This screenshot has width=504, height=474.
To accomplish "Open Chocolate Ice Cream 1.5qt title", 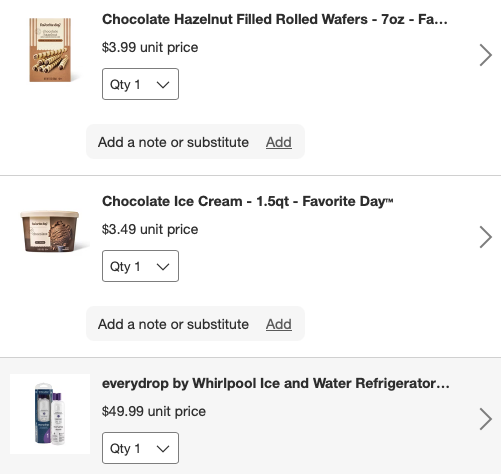I will click(x=248, y=201).
